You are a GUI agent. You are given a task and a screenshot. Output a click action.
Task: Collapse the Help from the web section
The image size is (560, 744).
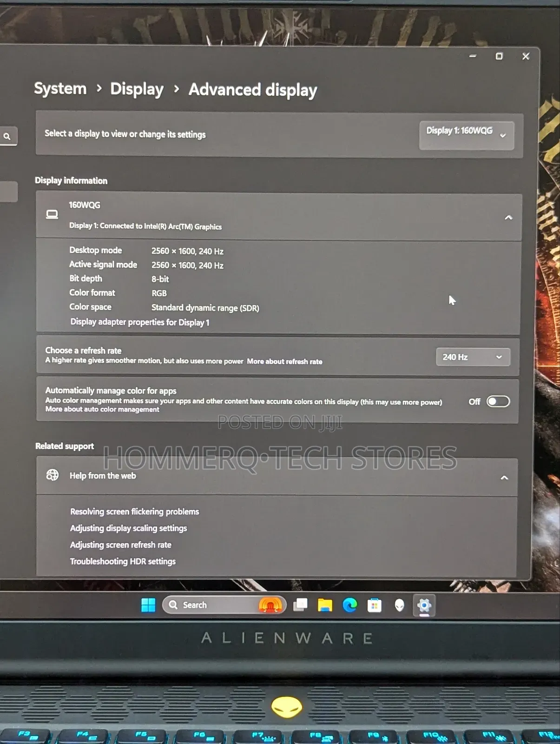504,478
